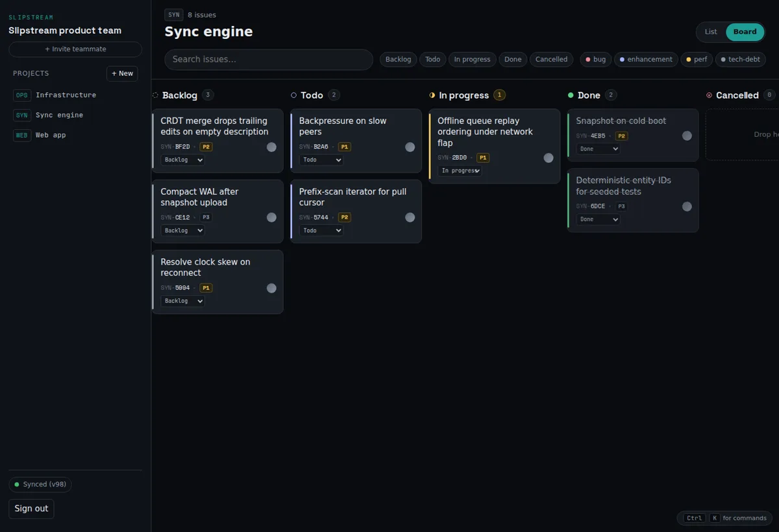Viewport: 779px width, 532px height.
Task: Click the Backlog column dashed circle icon
Action: (x=155, y=95)
